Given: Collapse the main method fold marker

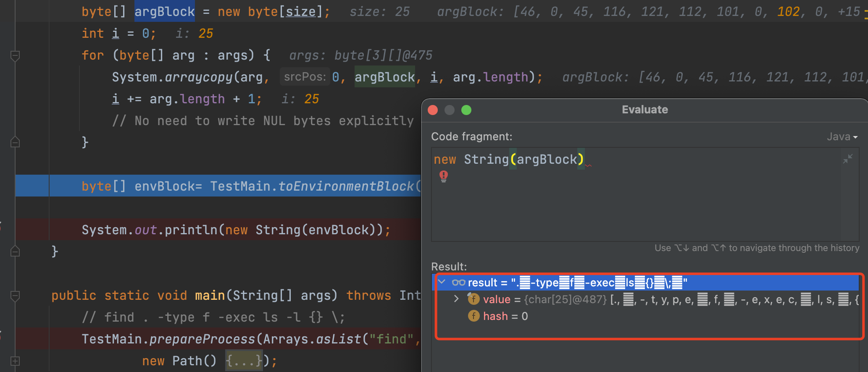Looking at the screenshot, I should (15, 296).
